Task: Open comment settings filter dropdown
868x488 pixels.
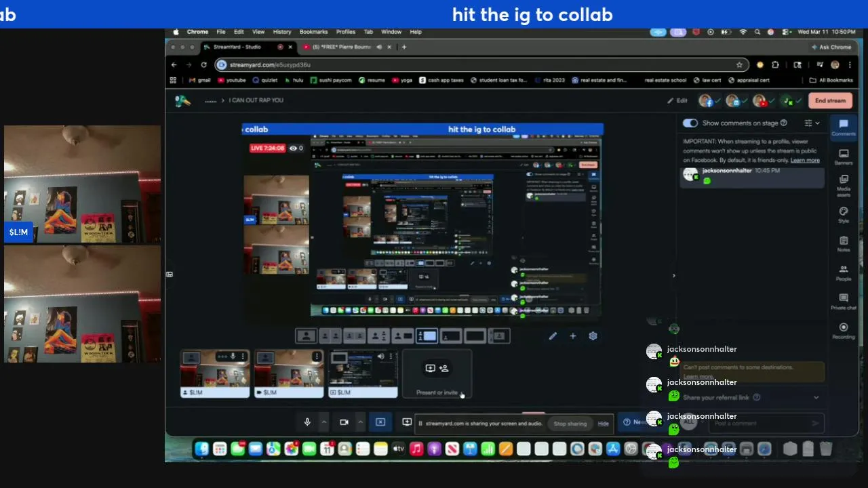Action: [x=812, y=123]
